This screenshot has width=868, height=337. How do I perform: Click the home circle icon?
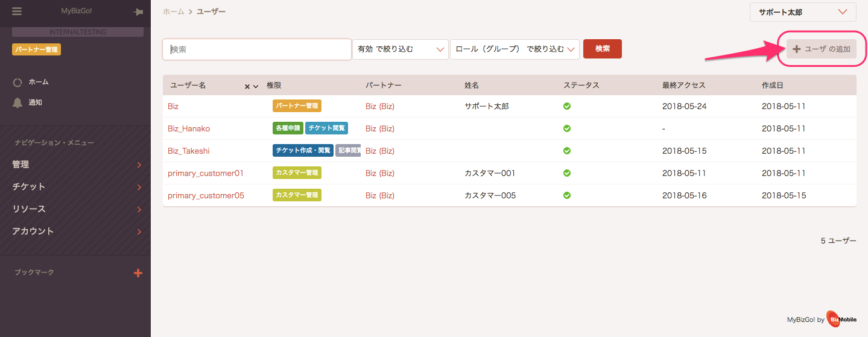coord(18,82)
